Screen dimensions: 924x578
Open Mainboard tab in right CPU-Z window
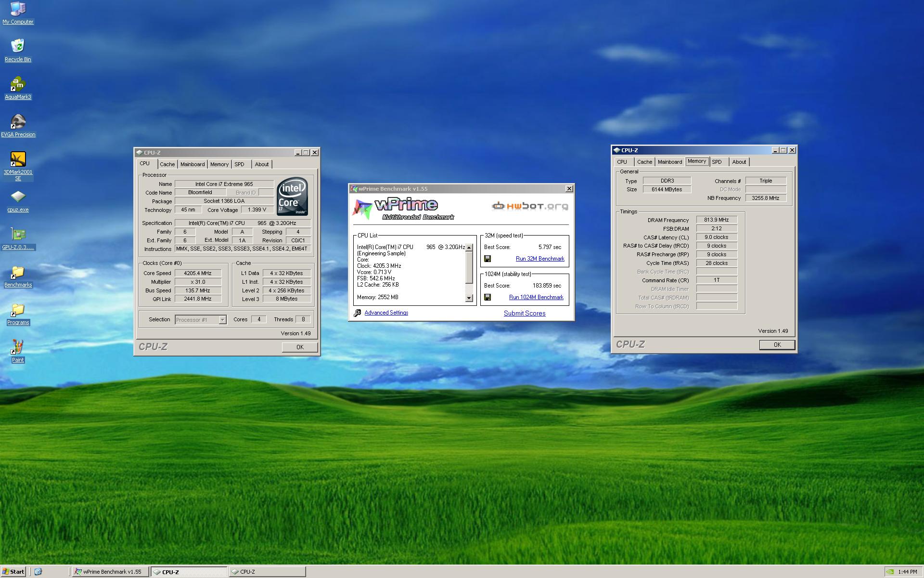point(670,162)
